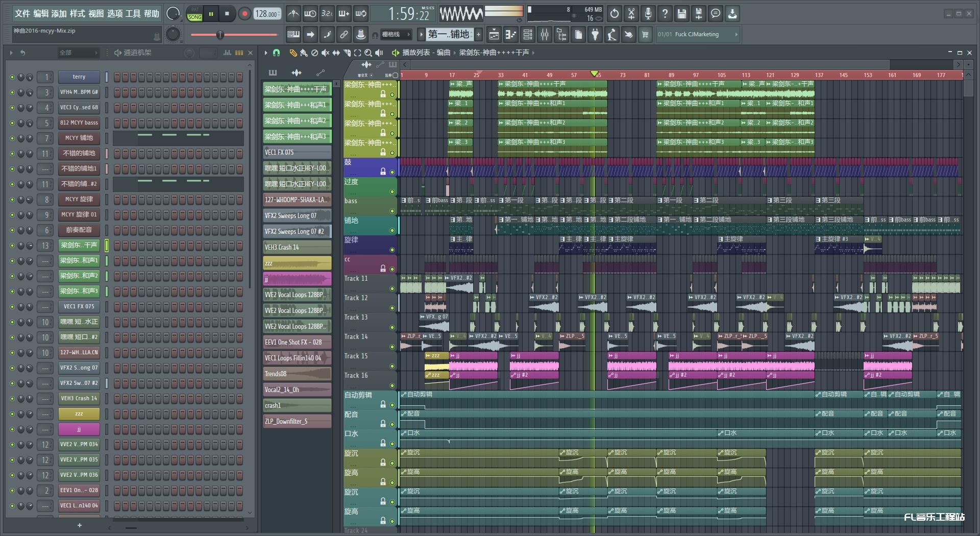Open the plugin picker plug icon
Image resolution: width=980 pixels, height=536 pixels.
[595, 35]
